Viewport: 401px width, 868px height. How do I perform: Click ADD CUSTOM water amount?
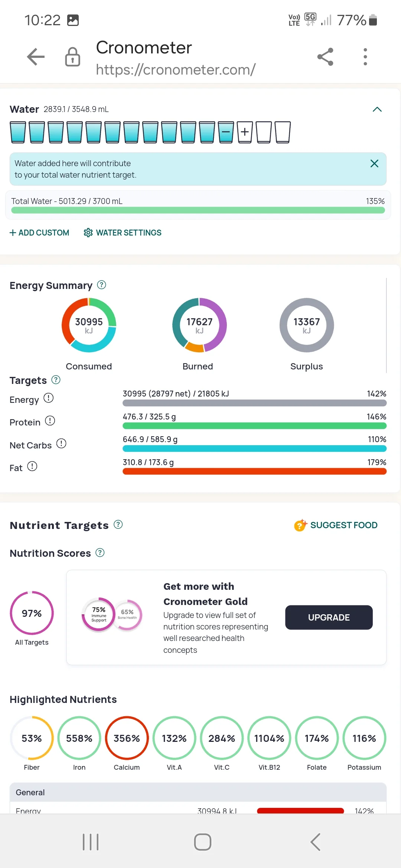[x=39, y=233]
